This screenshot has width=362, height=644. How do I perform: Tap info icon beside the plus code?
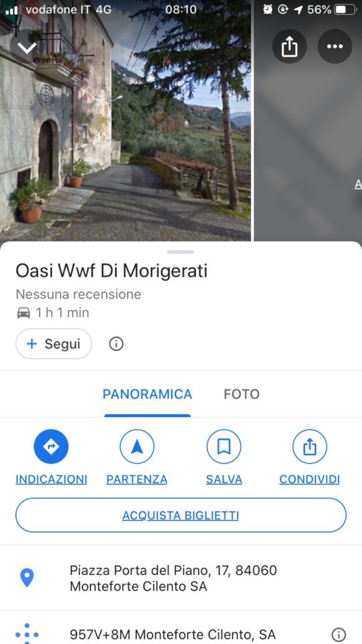pyautogui.click(x=338, y=635)
